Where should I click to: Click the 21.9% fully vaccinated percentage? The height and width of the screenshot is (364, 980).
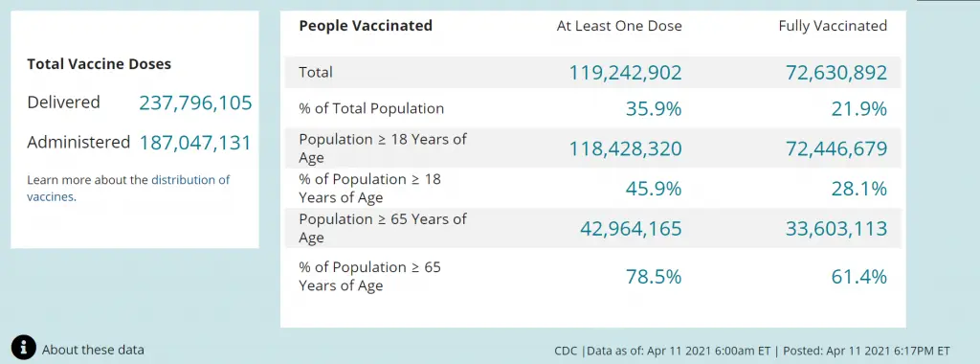pos(858,109)
